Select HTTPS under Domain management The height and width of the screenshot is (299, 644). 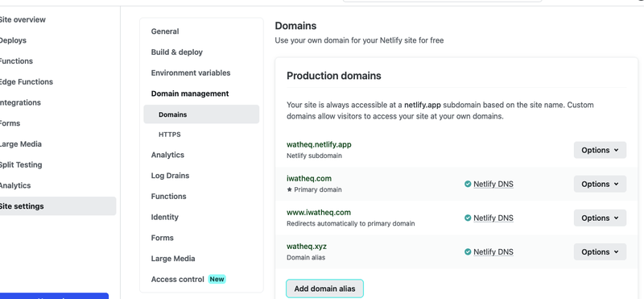tap(170, 135)
